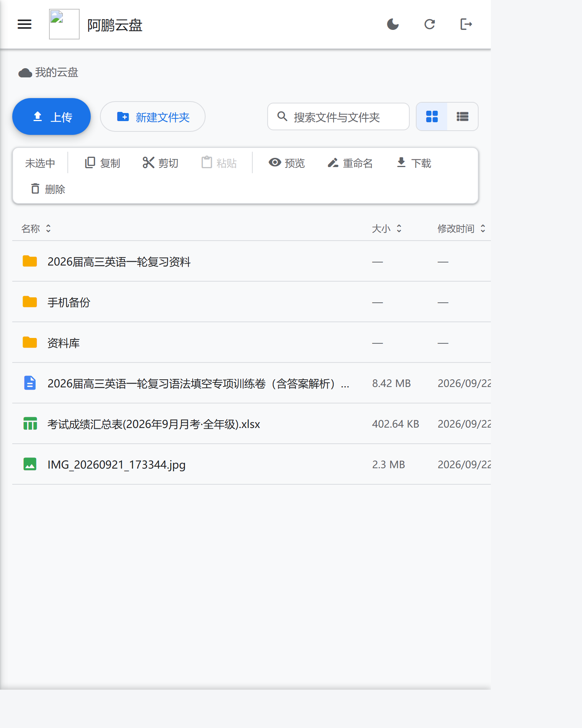Viewport: 582px width, 728px height.
Task: Click the 上传 upload button
Action: 51,116
